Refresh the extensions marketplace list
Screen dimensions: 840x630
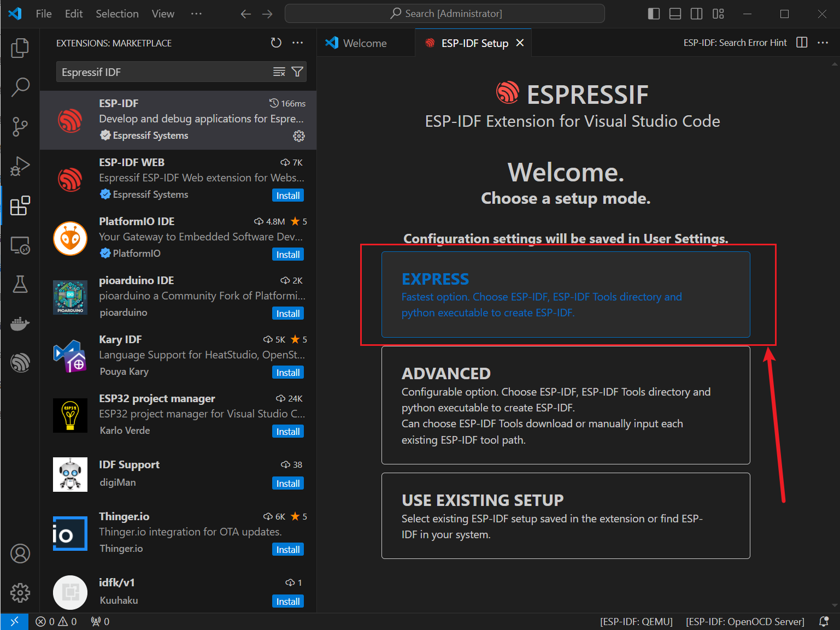pos(276,43)
